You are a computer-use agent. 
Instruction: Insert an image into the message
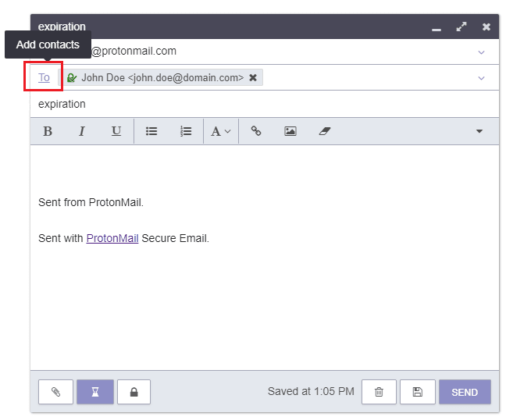[x=290, y=131]
